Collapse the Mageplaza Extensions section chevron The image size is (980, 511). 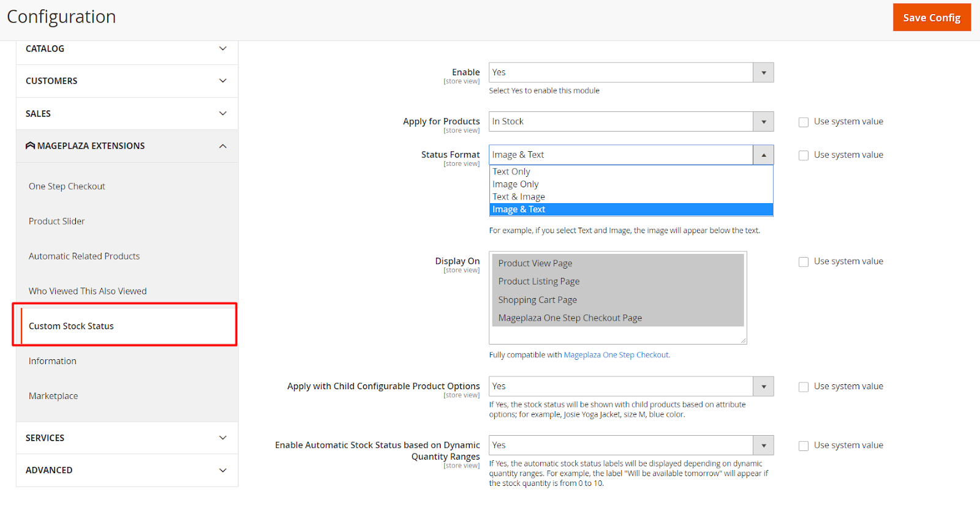(x=223, y=146)
